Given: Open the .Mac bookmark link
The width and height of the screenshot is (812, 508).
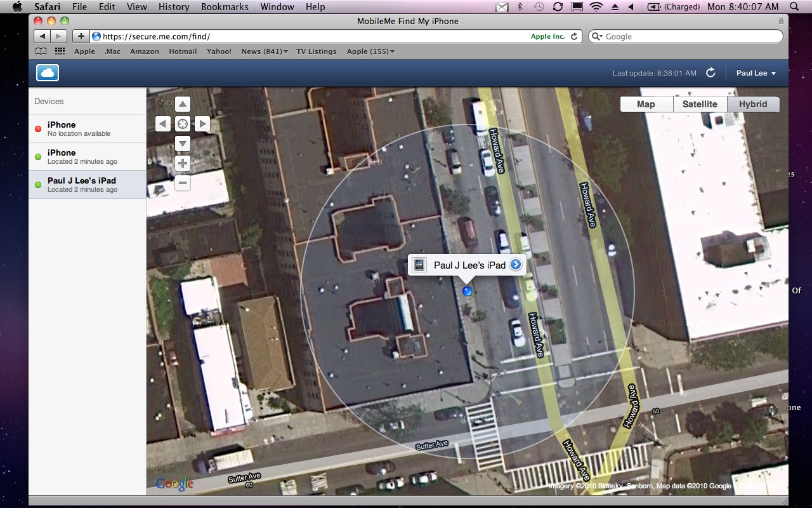Looking at the screenshot, I should tap(112, 51).
